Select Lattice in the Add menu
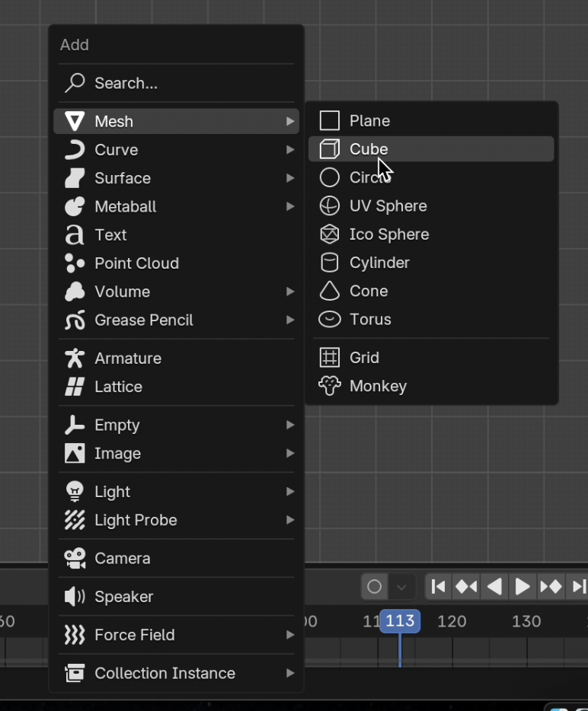The image size is (588, 711). pyautogui.click(x=118, y=387)
